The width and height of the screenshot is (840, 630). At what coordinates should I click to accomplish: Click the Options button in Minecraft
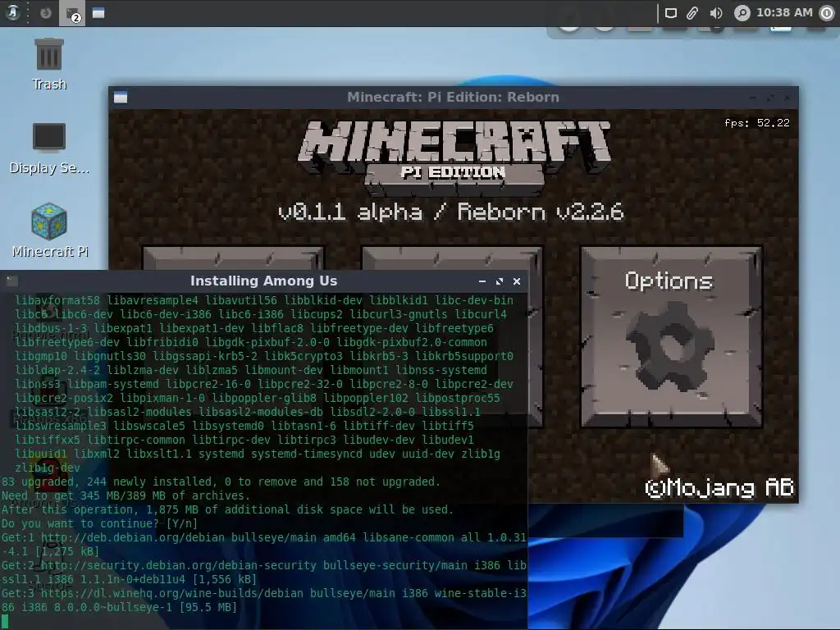click(671, 337)
